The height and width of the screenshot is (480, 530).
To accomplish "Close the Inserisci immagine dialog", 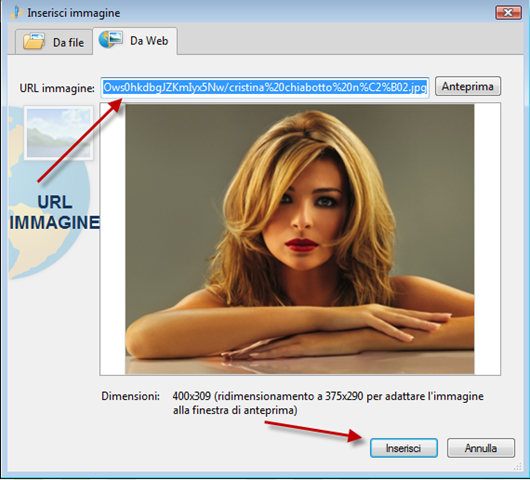I will click(508, 13).
